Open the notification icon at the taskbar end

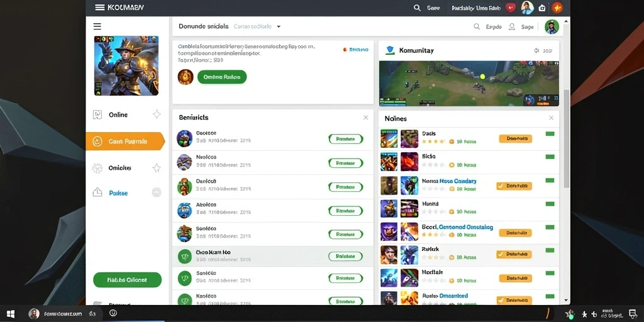[633, 314]
